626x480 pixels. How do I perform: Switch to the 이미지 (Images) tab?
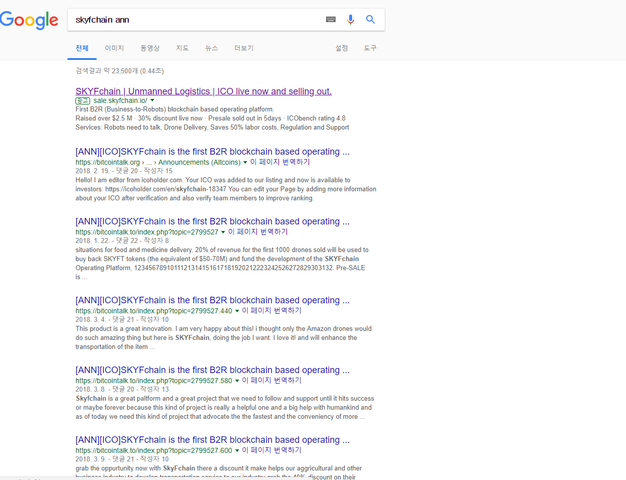115,48
